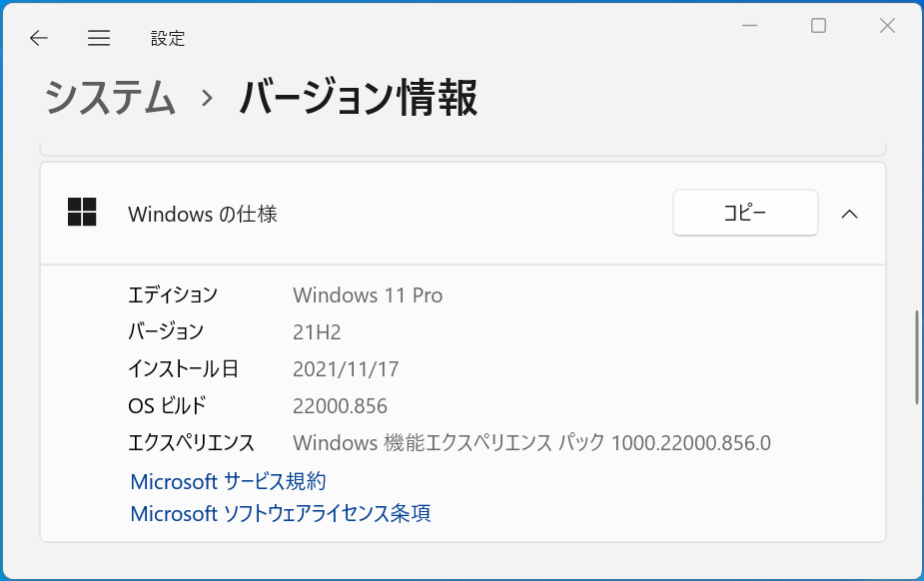Open Microsoft サービス規約 link
Screen dimensions: 924x581
point(228,481)
